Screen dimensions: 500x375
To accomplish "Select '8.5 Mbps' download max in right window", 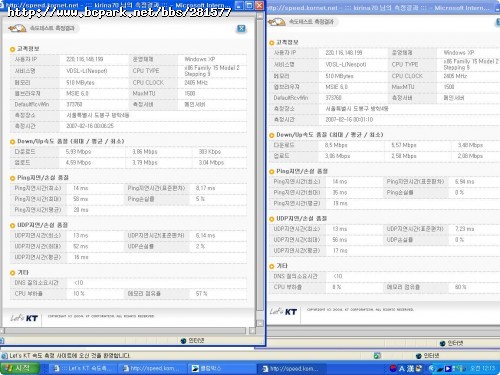I will point(336,145).
